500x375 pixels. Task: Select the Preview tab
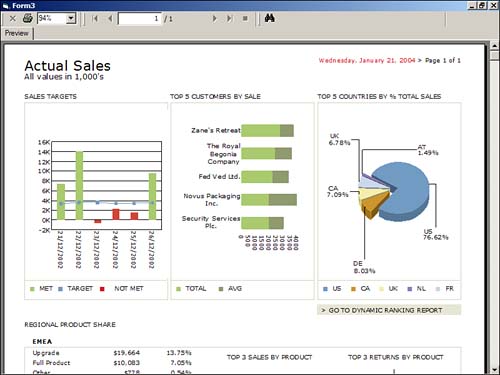coord(17,33)
